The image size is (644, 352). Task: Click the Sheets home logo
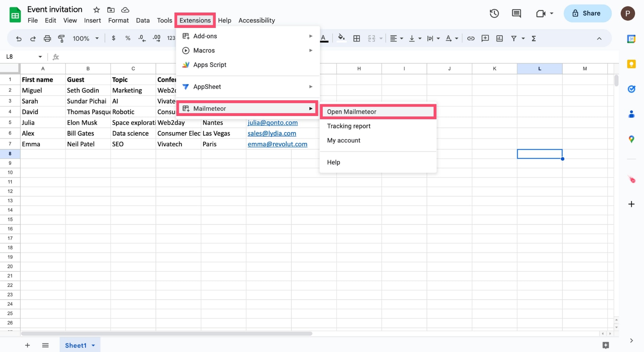coord(15,15)
